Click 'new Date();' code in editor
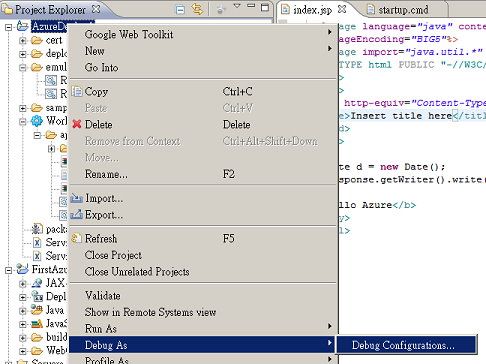The width and height of the screenshot is (486, 364). [412, 167]
